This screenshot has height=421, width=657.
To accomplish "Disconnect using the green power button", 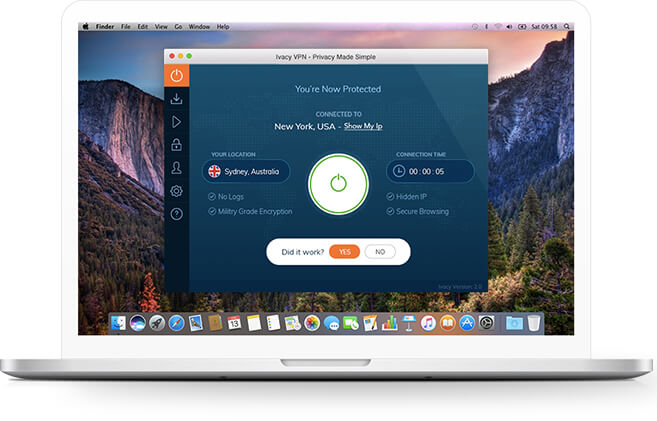I will pos(339,184).
